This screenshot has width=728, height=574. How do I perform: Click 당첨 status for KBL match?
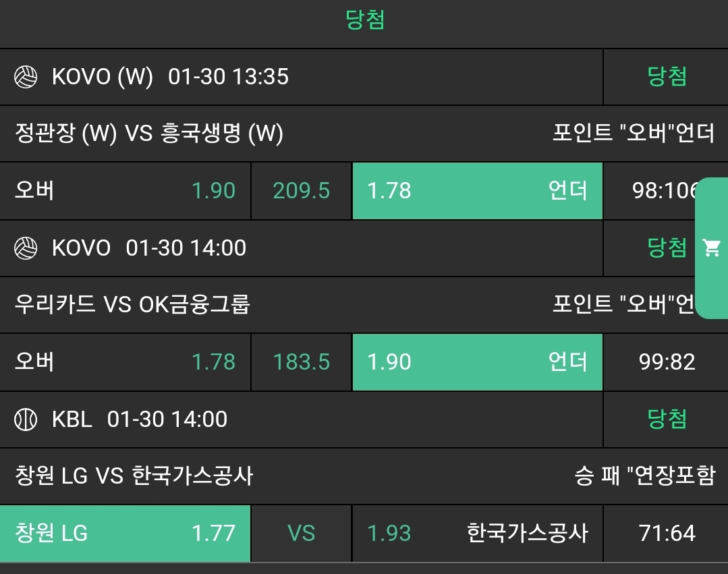click(667, 420)
